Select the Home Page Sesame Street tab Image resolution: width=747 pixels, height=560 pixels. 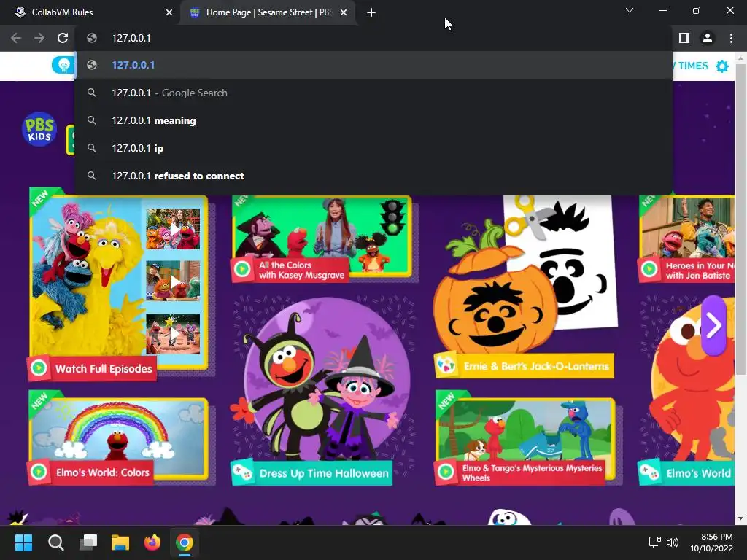[x=268, y=12]
